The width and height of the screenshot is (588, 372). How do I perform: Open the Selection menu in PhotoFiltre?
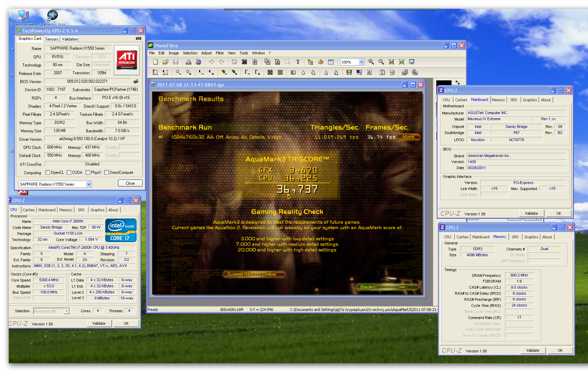point(190,53)
